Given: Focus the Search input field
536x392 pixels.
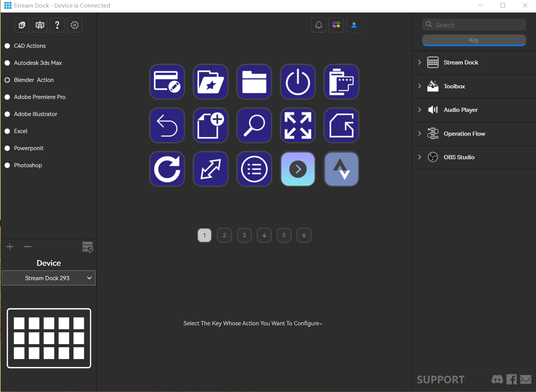Looking at the screenshot, I should click(x=474, y=25).
